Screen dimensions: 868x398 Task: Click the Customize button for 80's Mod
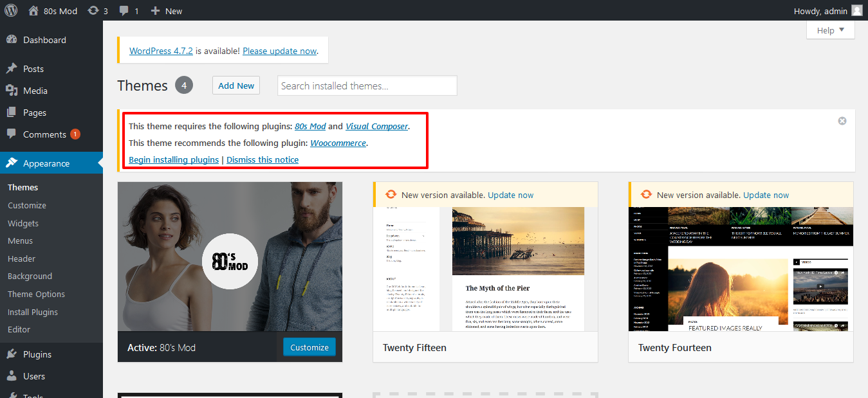point(309,347)
